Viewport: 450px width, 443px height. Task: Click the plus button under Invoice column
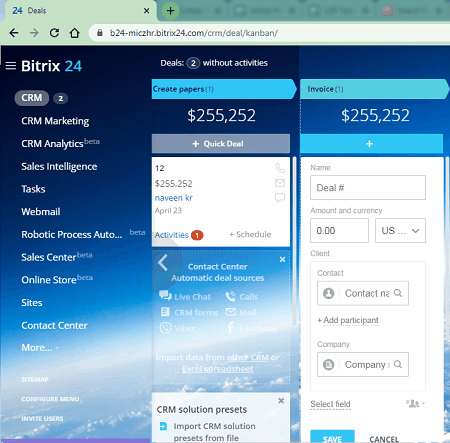click(x=372, y=144)
